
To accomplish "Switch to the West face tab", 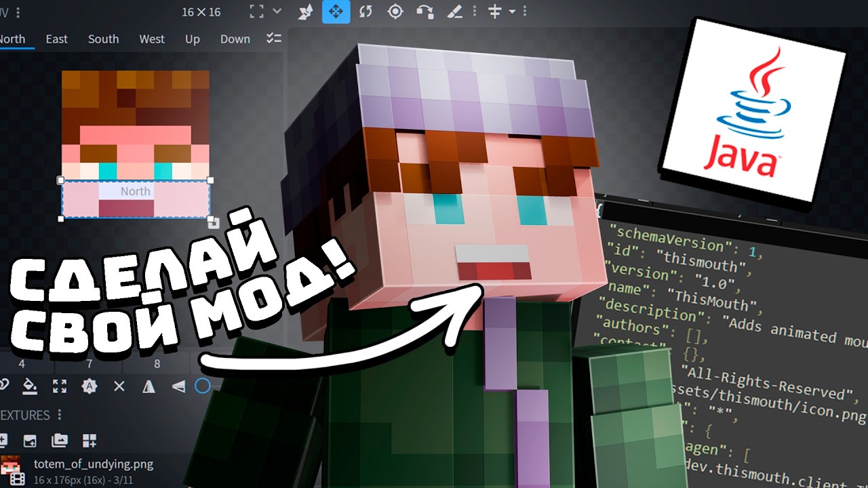I will (x=152, y=39).
